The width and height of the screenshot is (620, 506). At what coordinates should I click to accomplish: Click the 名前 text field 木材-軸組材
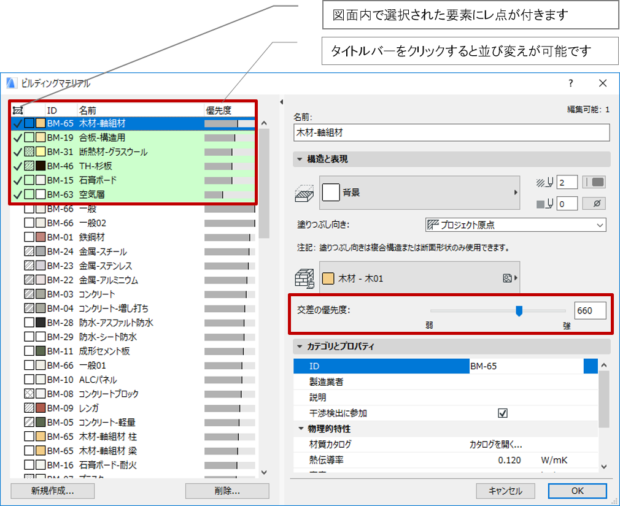click(x=451, y=132)
